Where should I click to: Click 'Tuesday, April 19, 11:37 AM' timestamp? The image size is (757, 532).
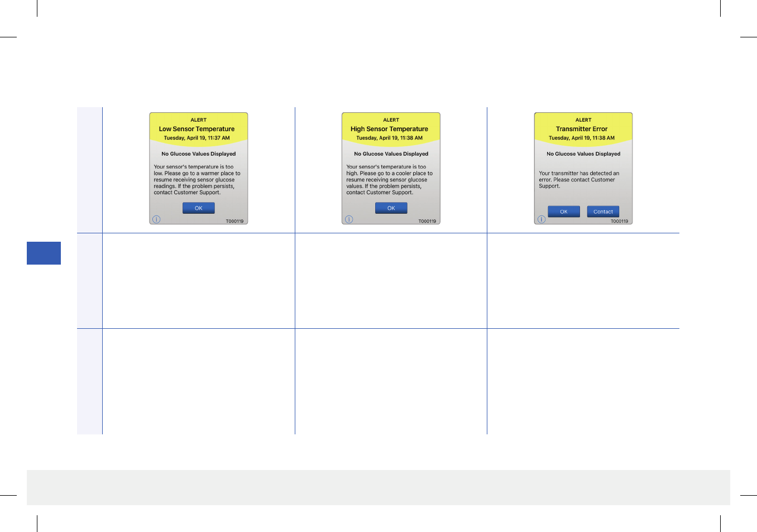click(x=197, y=138)
